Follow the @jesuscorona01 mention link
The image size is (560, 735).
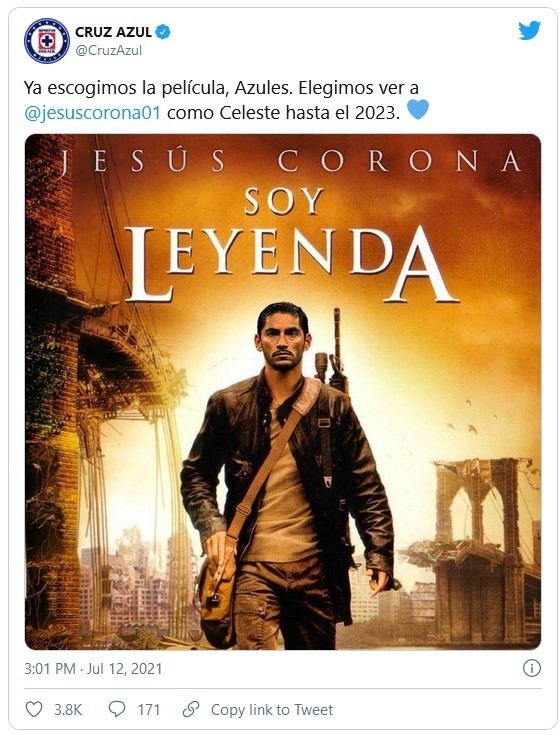(93, 113)
